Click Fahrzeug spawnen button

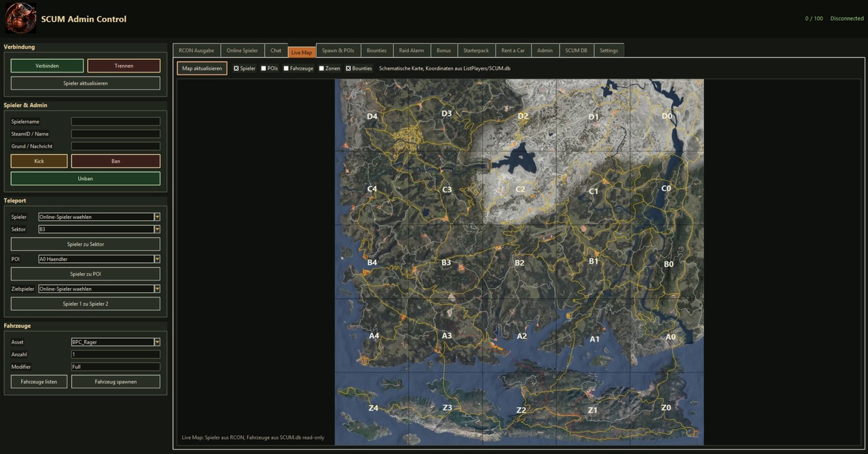click(116, 381)
